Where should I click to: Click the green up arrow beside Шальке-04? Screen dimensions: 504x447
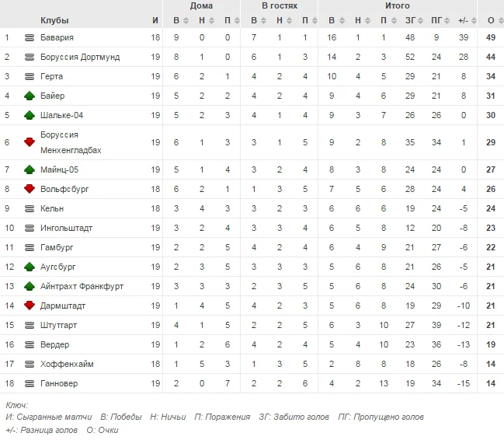coord(30,115)
